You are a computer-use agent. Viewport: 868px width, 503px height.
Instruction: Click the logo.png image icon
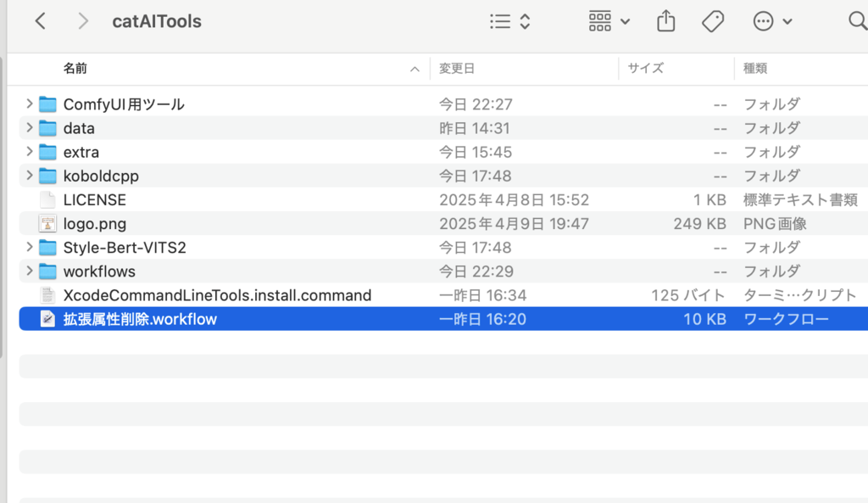pos(47,223)
